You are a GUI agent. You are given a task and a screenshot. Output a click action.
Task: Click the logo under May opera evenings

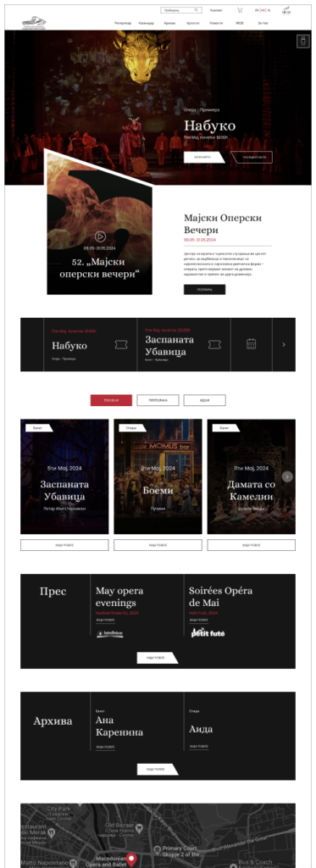109,633
